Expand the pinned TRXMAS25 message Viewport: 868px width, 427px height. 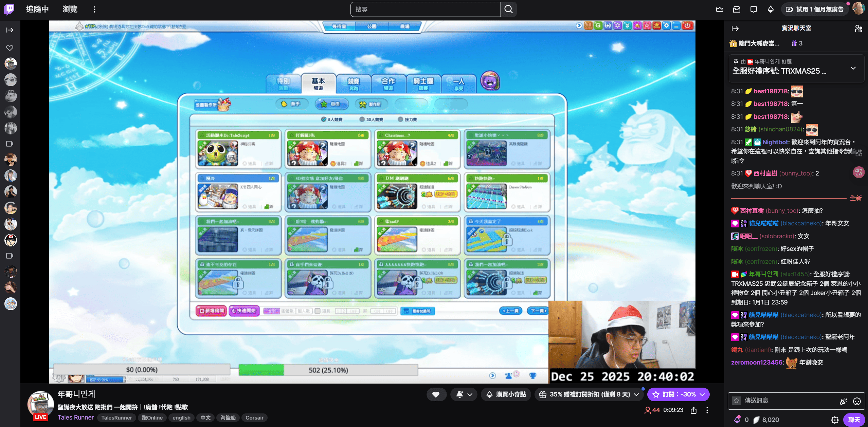pyautogui.click(x=853, y=68)
